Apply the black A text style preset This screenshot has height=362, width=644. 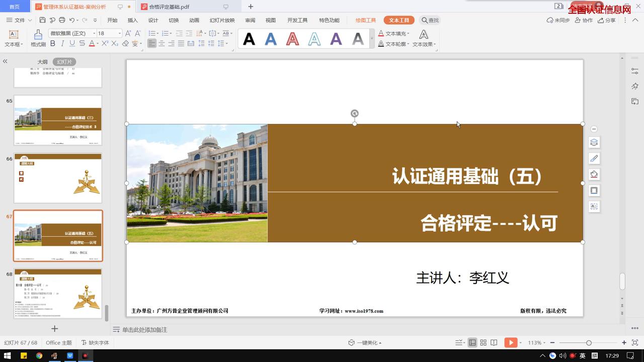pos(249,39)
